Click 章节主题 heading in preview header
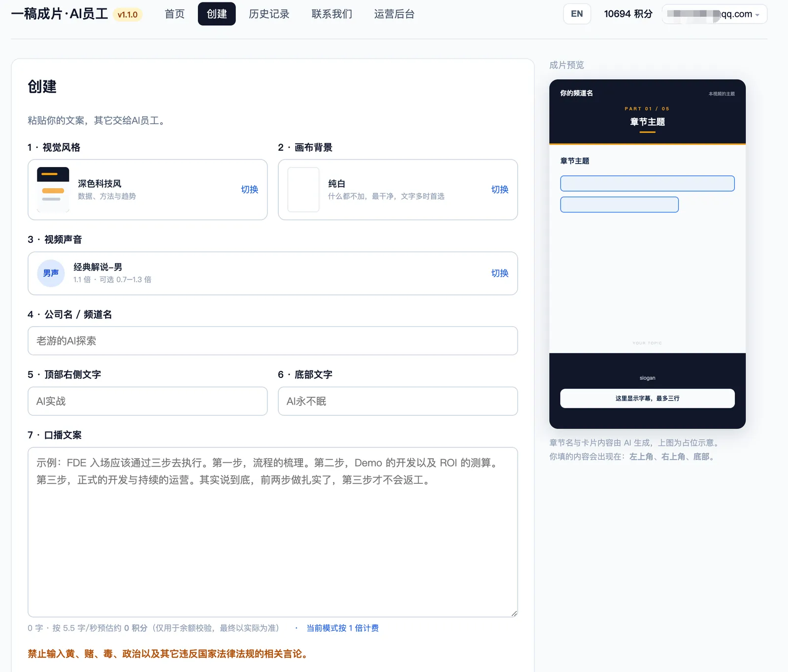The image size is (788, 672). point(647,122)
